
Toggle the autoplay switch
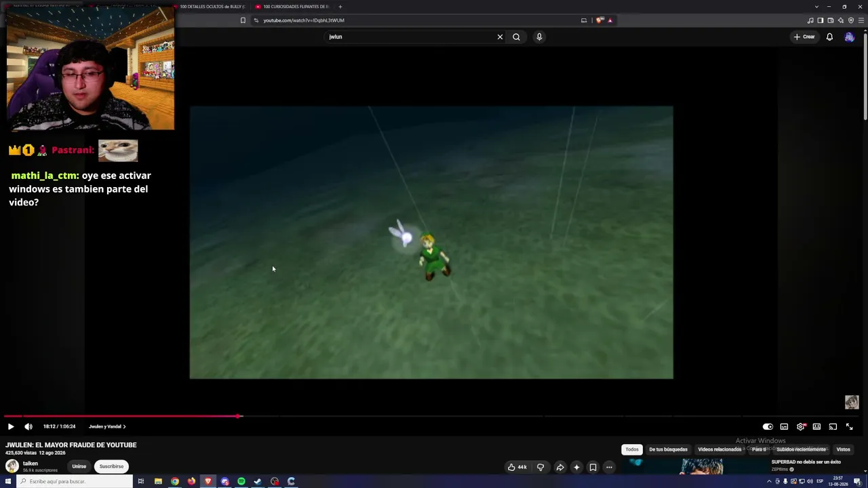(768, 426)
